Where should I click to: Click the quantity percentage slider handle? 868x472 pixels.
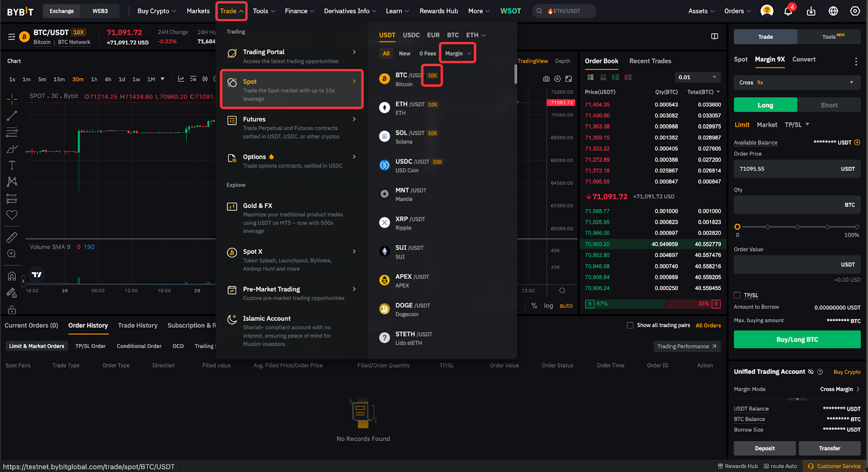[x=737, y=227]
